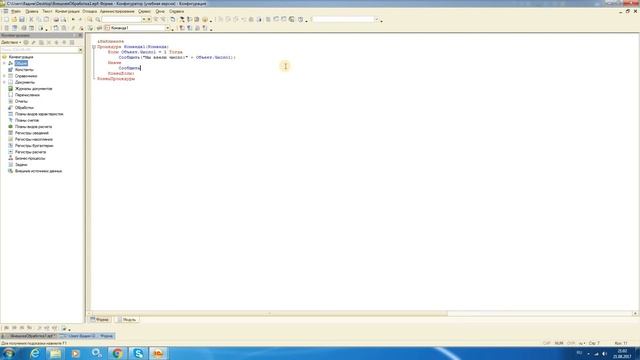Open the Текст menu

(47, 11)
